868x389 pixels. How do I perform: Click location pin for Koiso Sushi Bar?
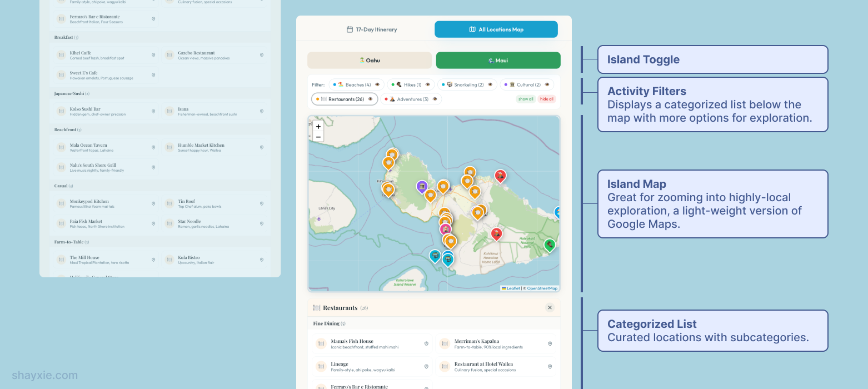(153, 111)
